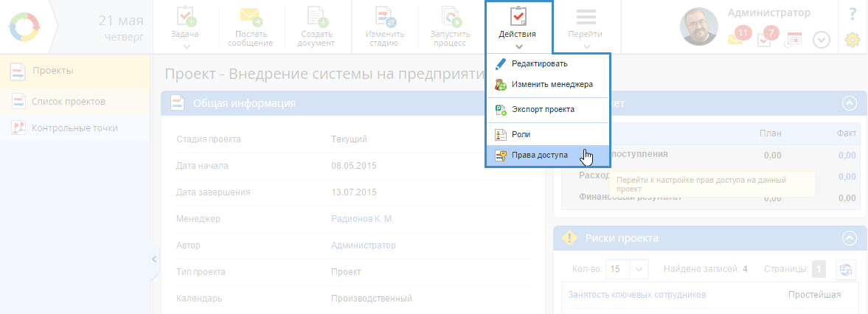
Task: Expand the Перейти dropdown menu
Action: 586,27
